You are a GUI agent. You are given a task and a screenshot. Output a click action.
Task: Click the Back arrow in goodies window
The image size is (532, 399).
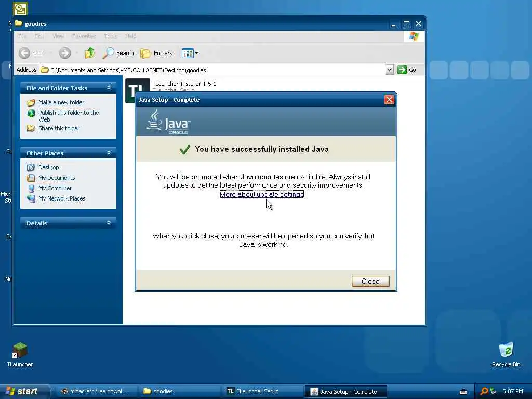pyautogui.click(x=24, y=53)
